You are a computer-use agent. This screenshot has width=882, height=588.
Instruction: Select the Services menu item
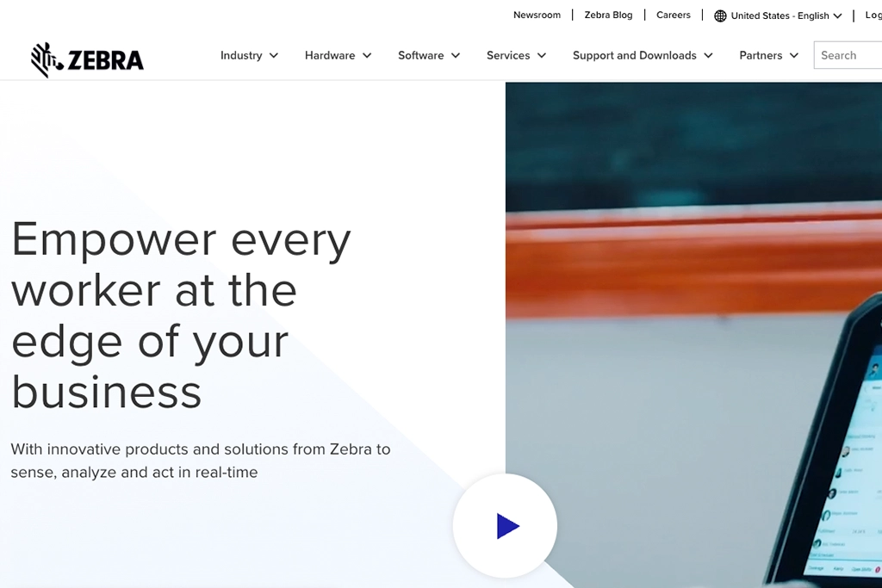point(508,55)
